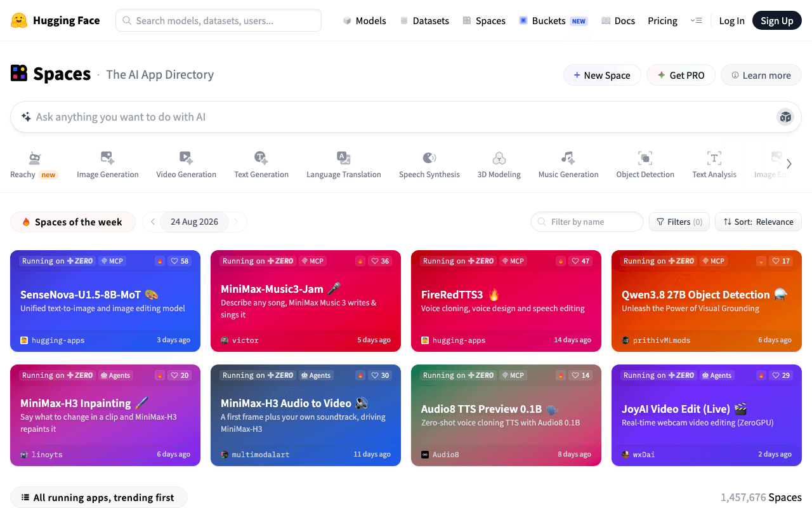The width and height of the screenshot is (812, 508).
Task: Open the Models page
Action: coord(364,20)
